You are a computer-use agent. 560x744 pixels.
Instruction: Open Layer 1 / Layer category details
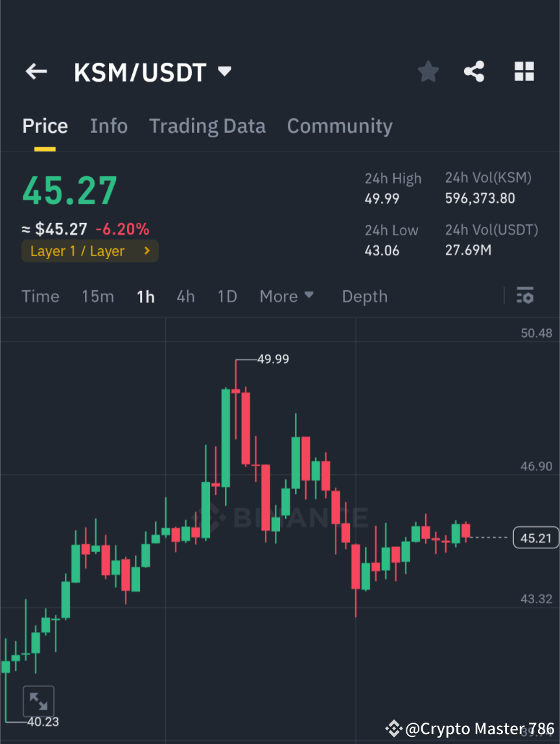pos(89,251)
